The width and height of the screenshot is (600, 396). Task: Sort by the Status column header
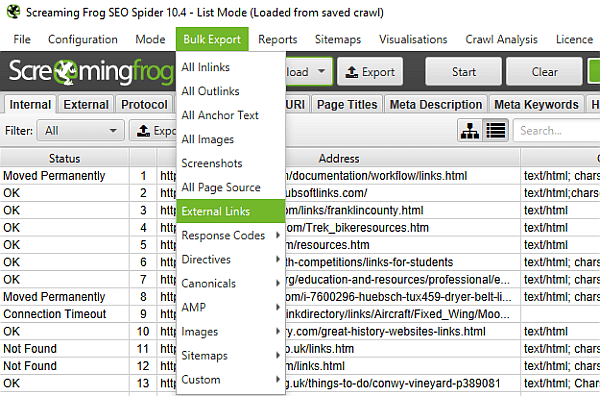coord(64,158)
